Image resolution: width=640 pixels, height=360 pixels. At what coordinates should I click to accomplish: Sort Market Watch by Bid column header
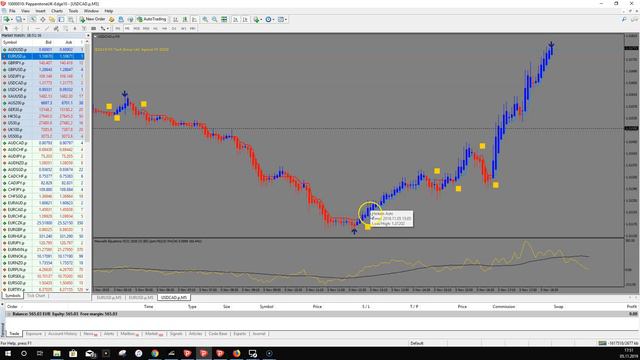(48, 42)
